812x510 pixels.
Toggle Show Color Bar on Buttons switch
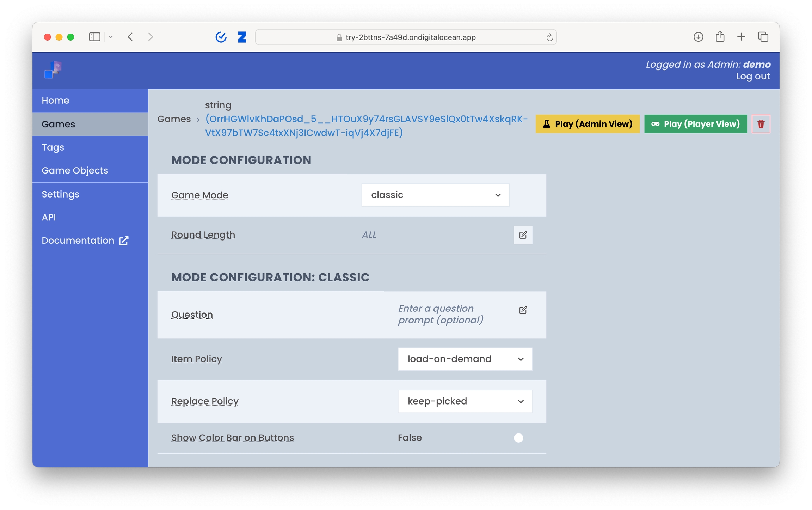pos(518,438)
